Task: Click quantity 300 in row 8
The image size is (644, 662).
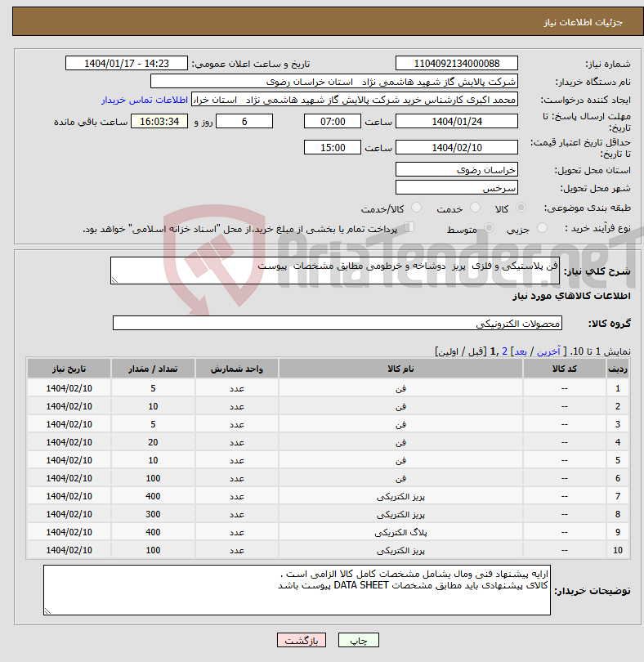Action: coord(153,514)
